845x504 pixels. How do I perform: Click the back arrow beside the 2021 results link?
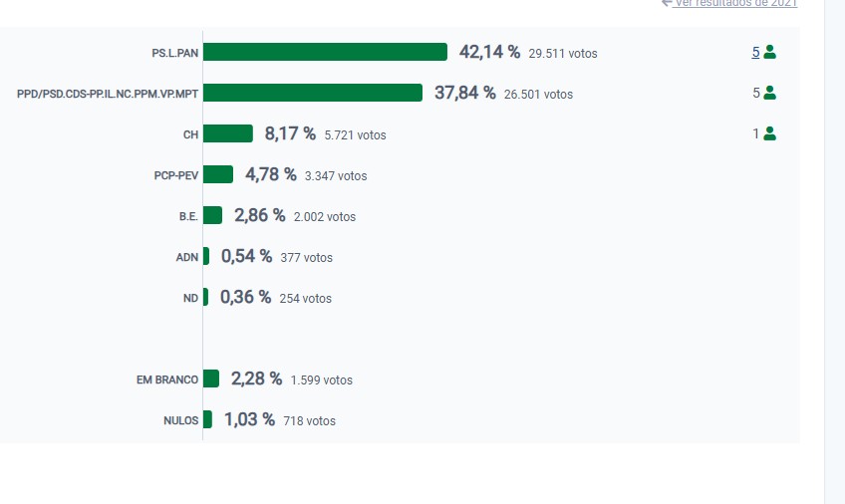[667, 3]
